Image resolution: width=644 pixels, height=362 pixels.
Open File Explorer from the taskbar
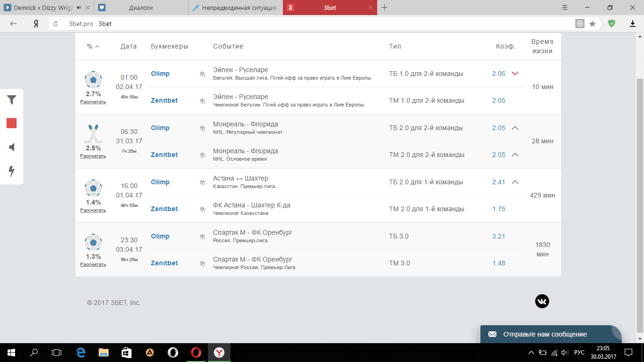pyautogui.click(x=104, y=352)
